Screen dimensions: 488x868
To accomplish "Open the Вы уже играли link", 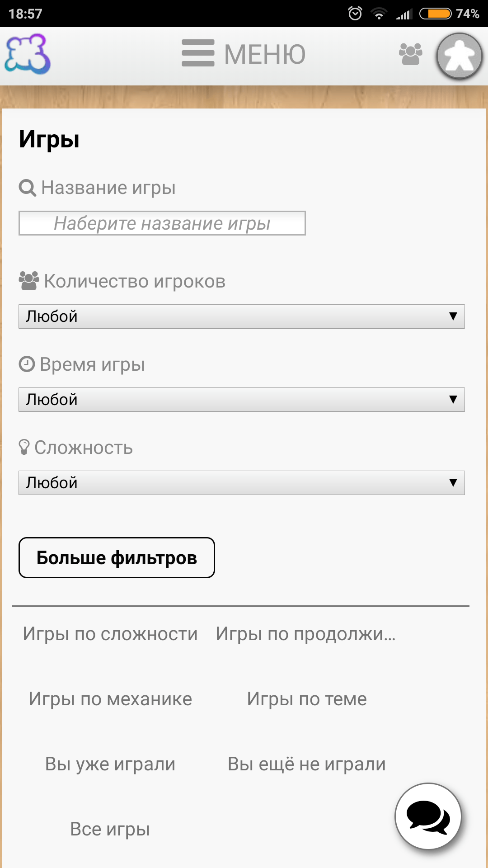I will 110,764.
